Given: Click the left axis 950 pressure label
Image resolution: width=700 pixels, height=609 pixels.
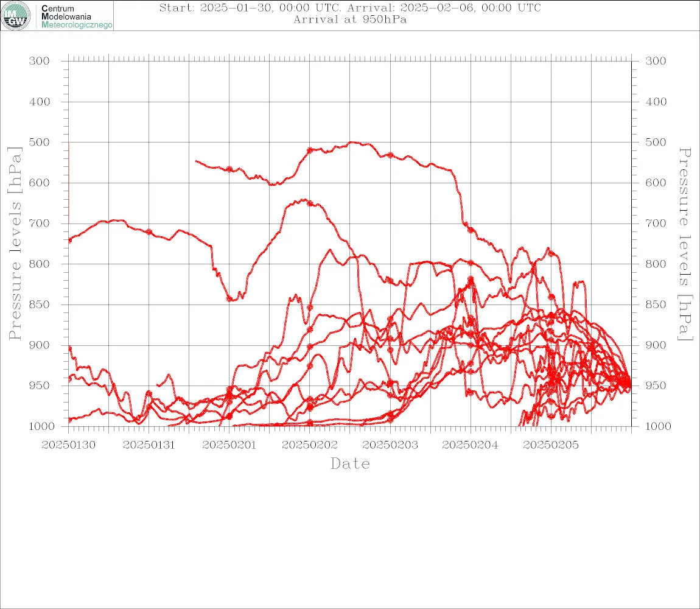Looking at the screenshot, I should coord(40,385).
